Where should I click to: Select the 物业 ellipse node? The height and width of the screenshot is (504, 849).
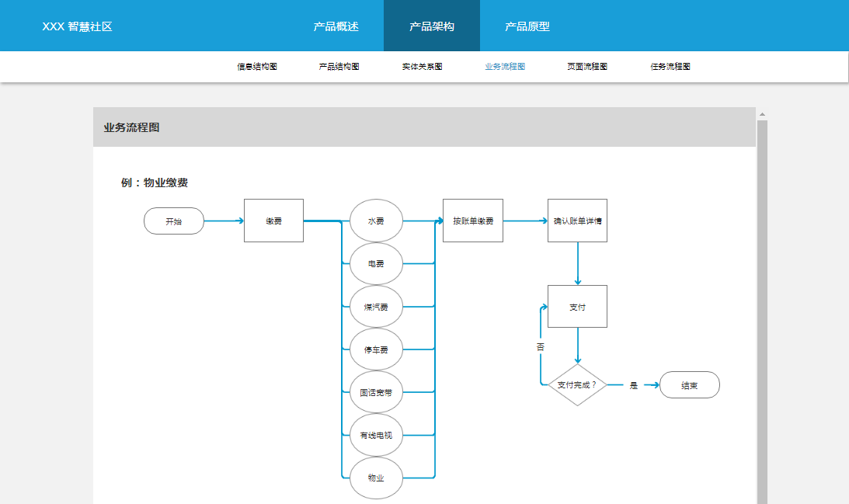click(376, 478)
